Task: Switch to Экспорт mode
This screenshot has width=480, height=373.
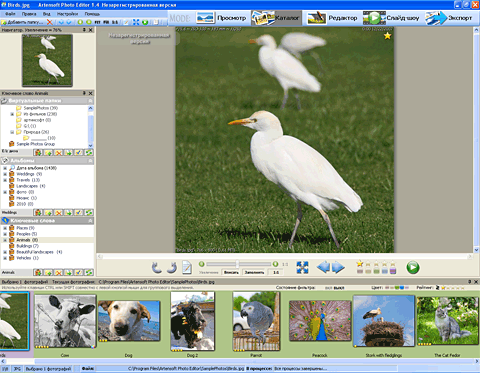Action: pos(449,18)
